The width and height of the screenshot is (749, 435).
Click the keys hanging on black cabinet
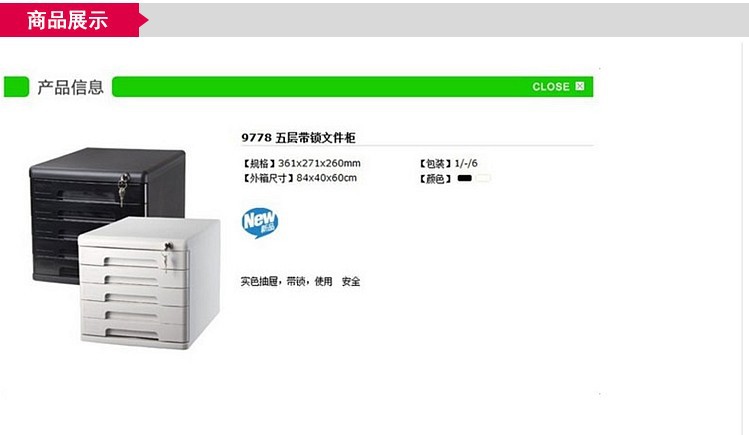pyautogui.click(x=123, y=189)
